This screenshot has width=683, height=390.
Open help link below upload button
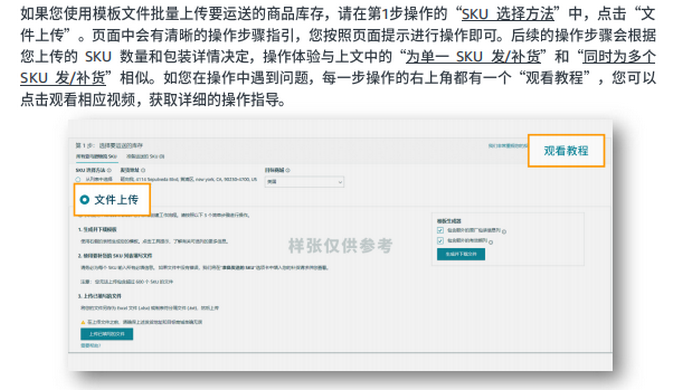[91, 346]
